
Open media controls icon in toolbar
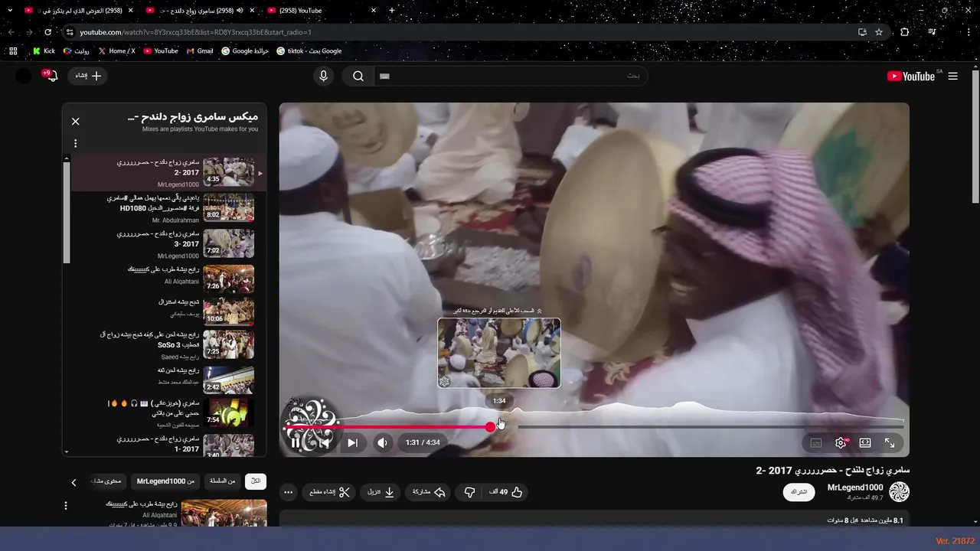click(932, 32)
